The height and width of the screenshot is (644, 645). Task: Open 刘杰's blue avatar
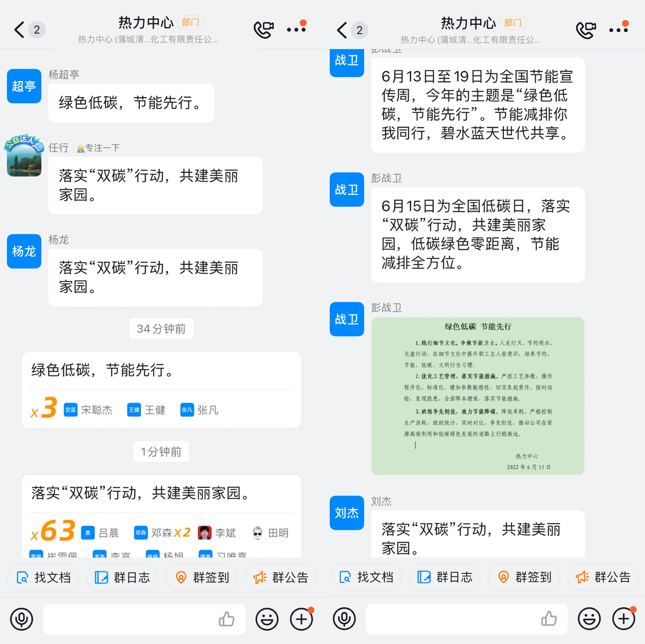coord(347,513)
